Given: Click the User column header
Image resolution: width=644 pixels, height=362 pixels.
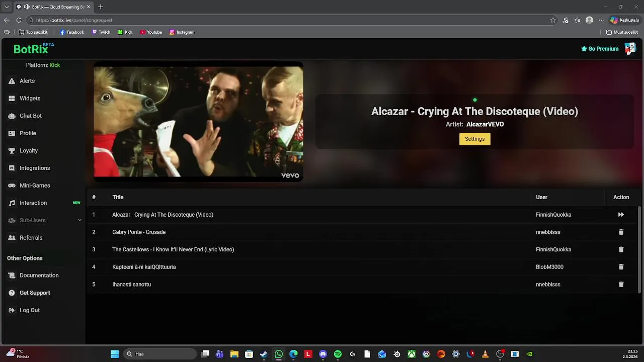Looking at the screenshot, I should pos(541,197).
